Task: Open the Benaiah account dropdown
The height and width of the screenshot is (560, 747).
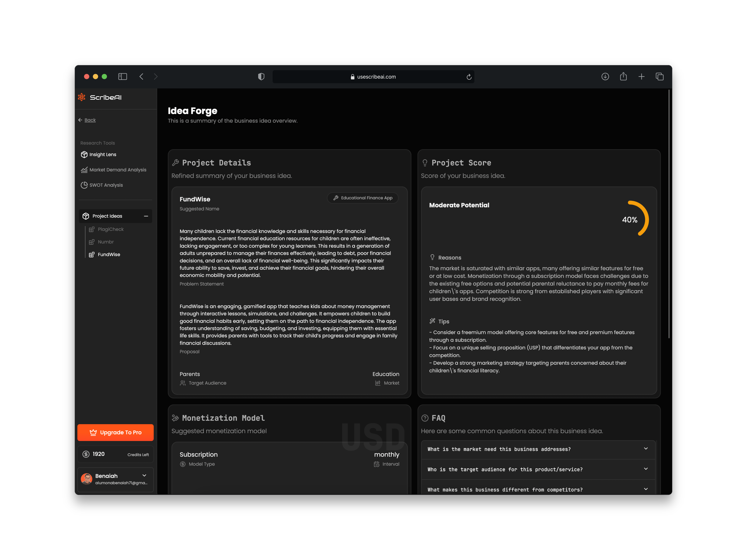Action: pos(144,476)
